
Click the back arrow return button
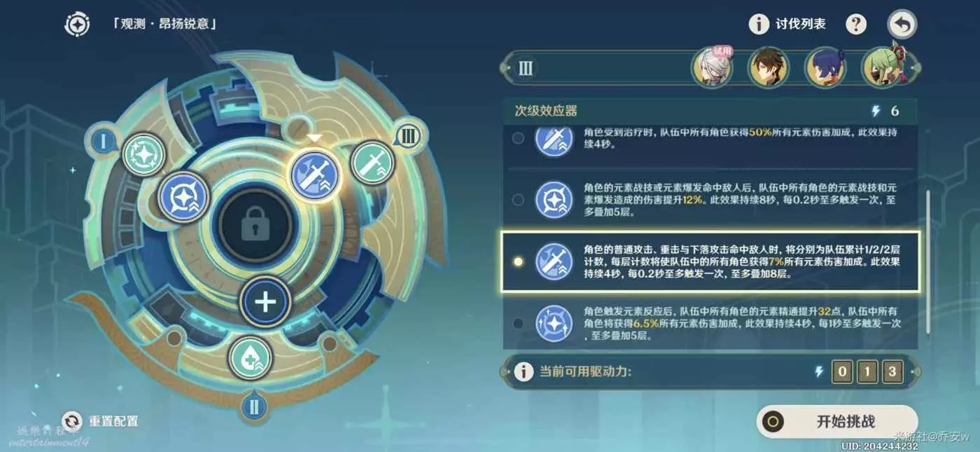902,25
